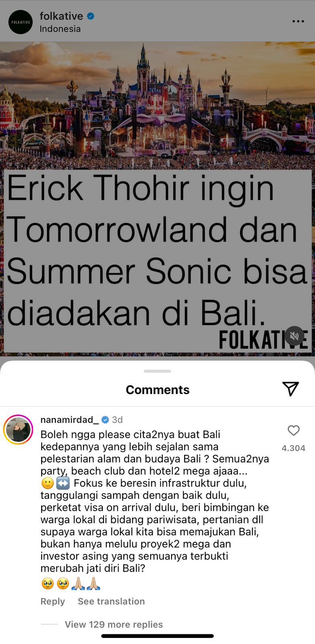
Task: Open nanamirdad_'s profile picture story ring
Action: [x=18, y=429]
